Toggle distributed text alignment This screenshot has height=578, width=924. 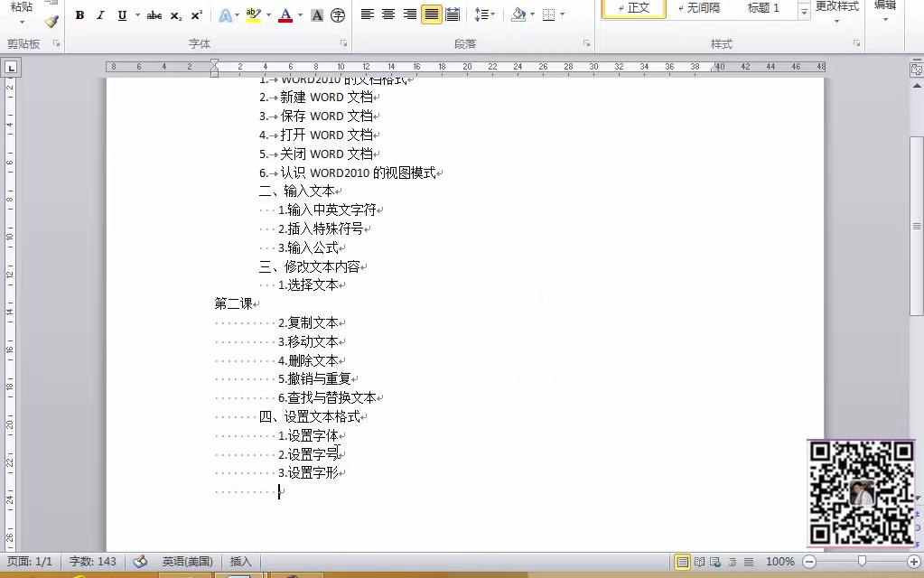tap(454, 15)
